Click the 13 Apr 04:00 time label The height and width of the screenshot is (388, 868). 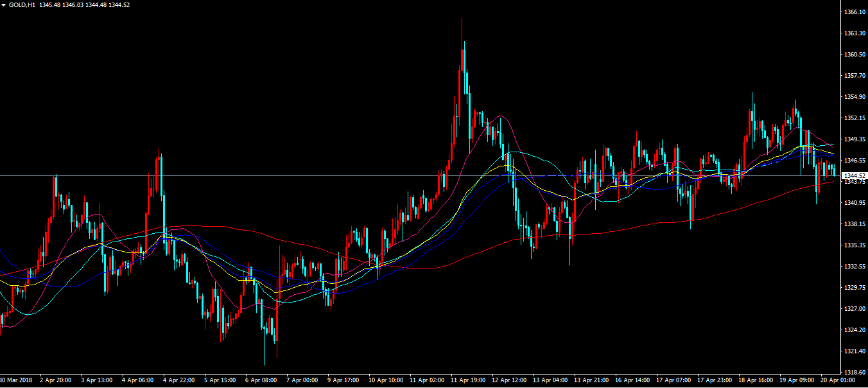coord(551,380)
